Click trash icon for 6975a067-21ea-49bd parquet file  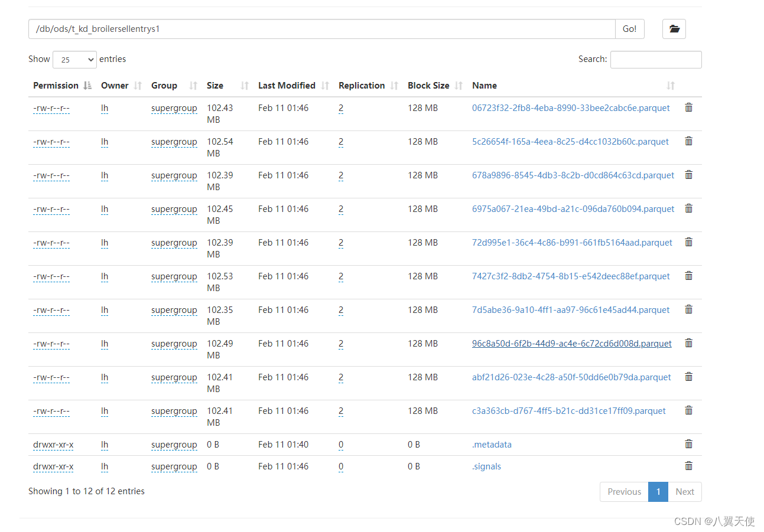pyautogui.click(x=688, y=208)
